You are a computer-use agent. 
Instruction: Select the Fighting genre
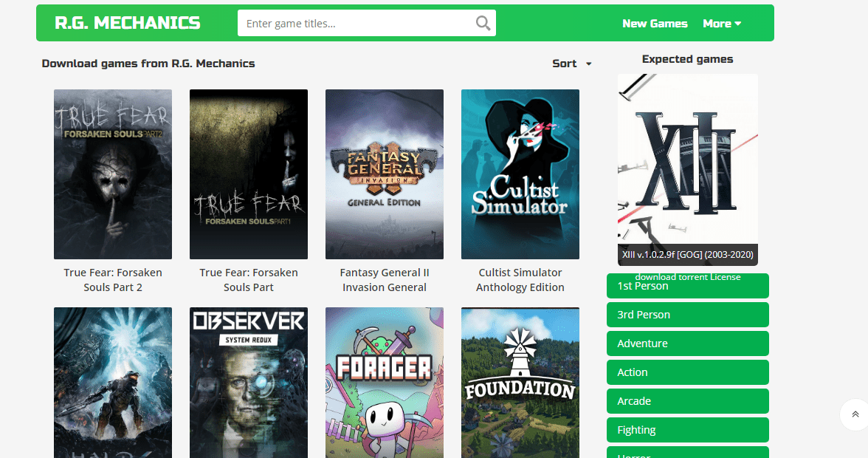pyautogui.click(x=688, y=430)
